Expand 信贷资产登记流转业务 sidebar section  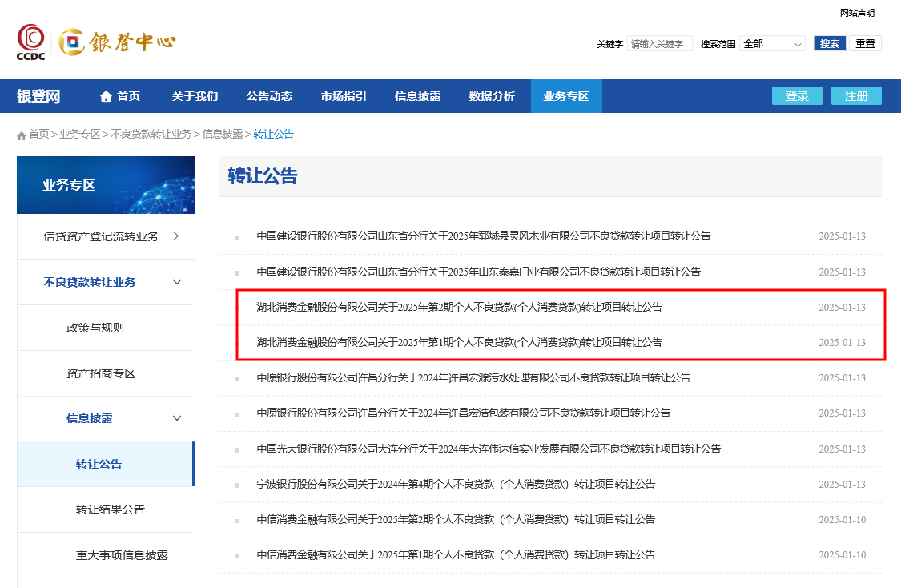(x=175, y=236)
